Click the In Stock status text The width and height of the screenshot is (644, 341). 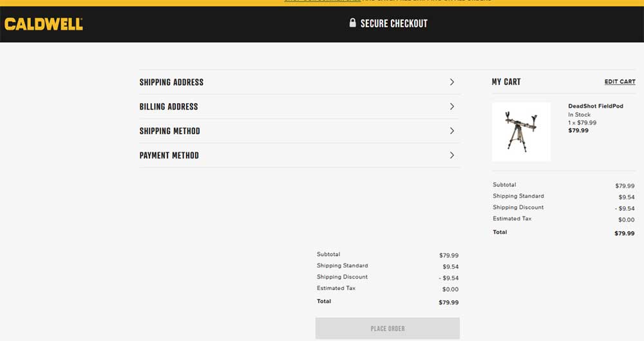tap(579, 115)
